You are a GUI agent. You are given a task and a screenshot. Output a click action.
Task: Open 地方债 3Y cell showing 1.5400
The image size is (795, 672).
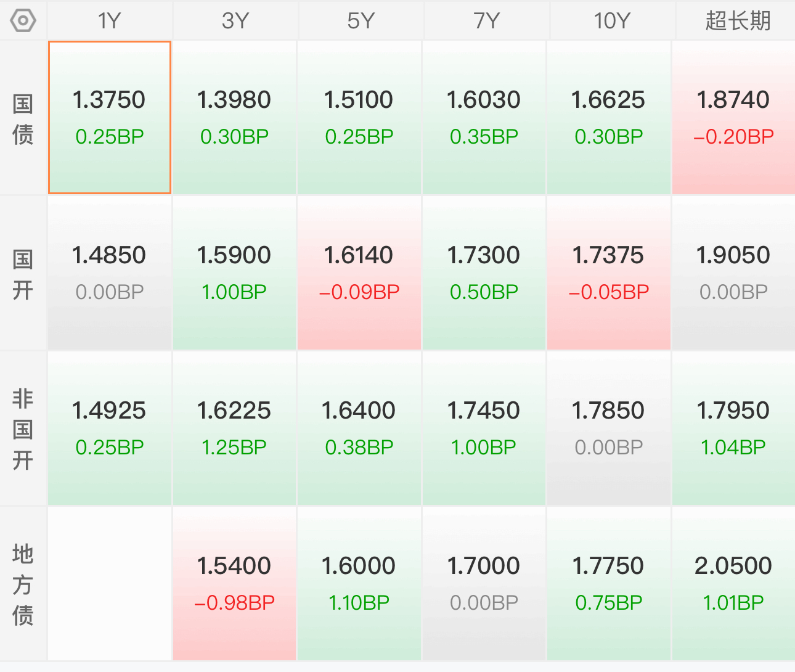[234, 584]
